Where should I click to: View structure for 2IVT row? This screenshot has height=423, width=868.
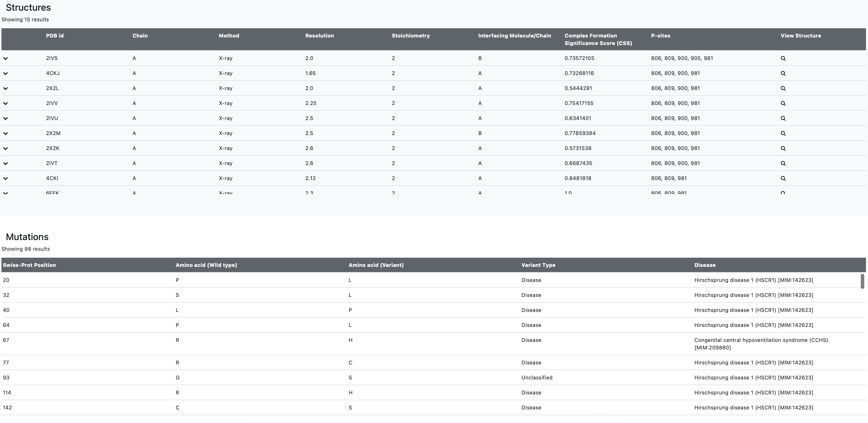tap(783, 163)
